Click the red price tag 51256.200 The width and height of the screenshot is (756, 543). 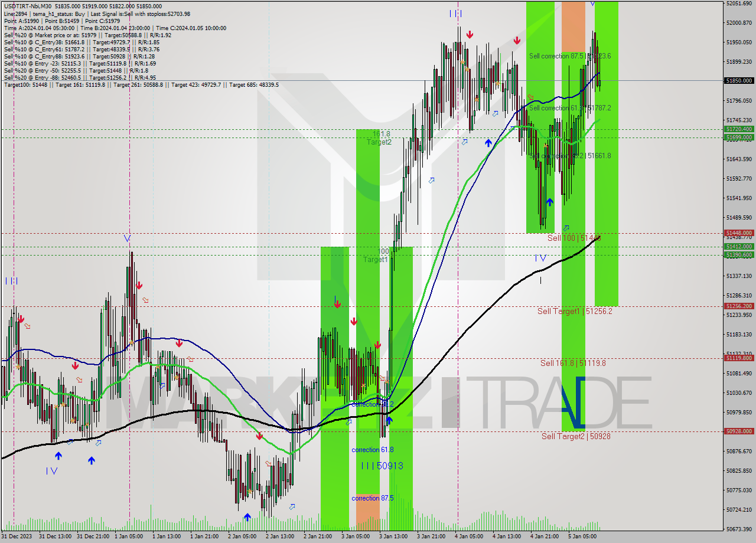739,306
